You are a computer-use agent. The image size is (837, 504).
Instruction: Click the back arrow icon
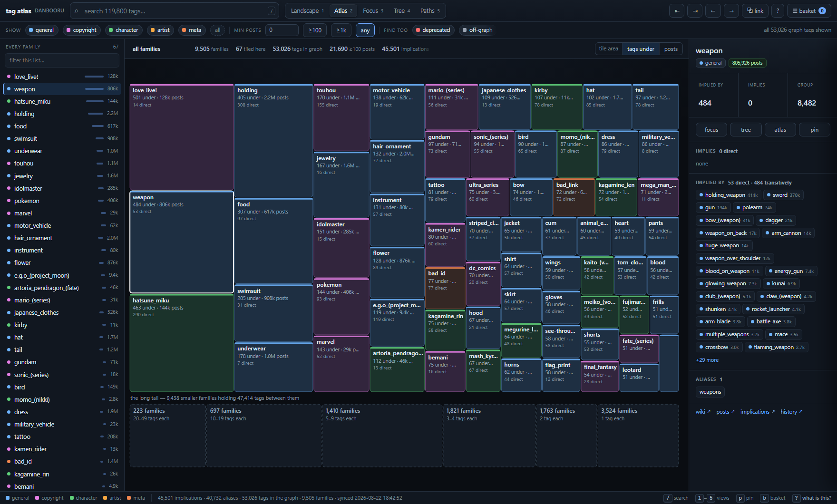coord(713,11)
